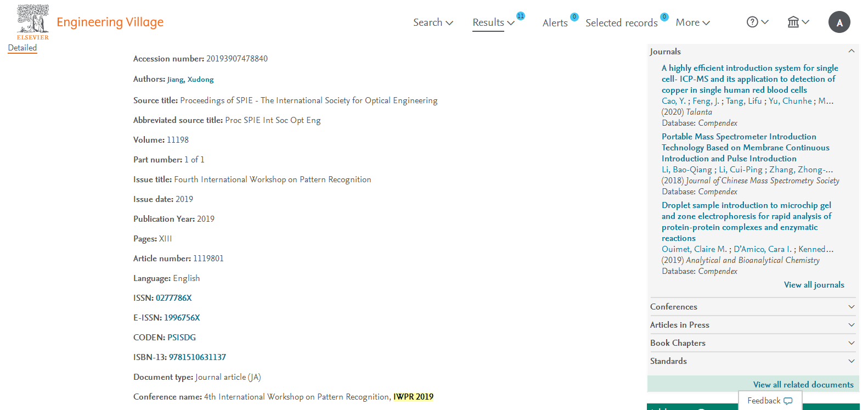Switch to the Detailed tab
Screen dimensions: 868x410
point(22,48)
